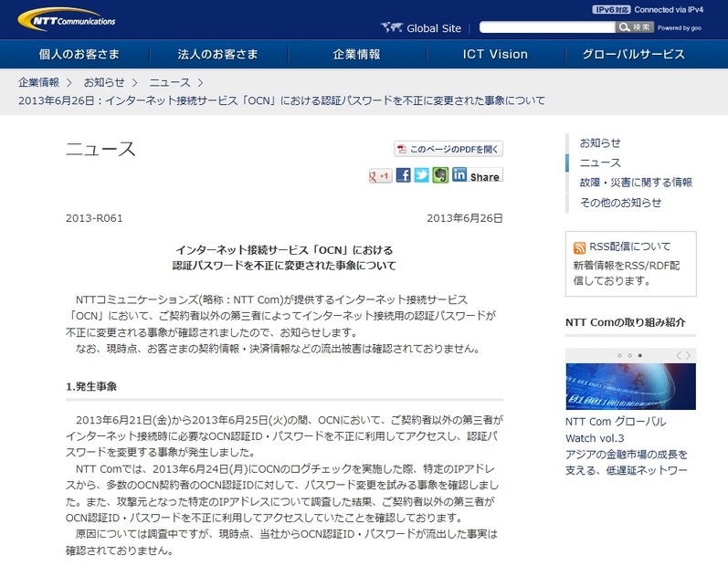Screen dimensions: 728x566
Task: Click the Google +1 share icon
Action: pos(380,176)
